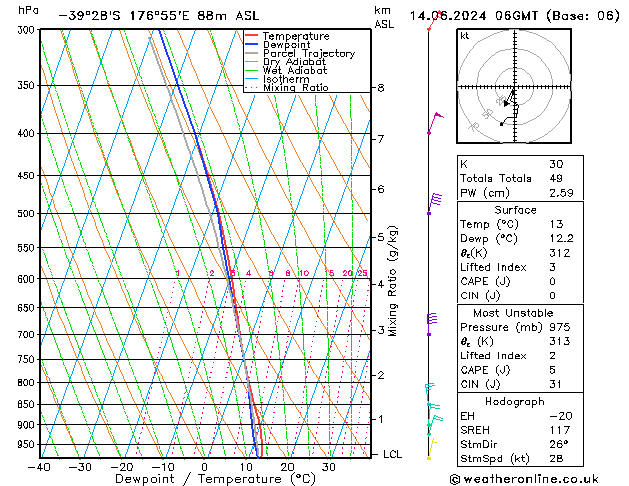This screenshot has width=629, height=486.
Task: Click the Wet Adiabat legend label
Action: coord(295,70)
